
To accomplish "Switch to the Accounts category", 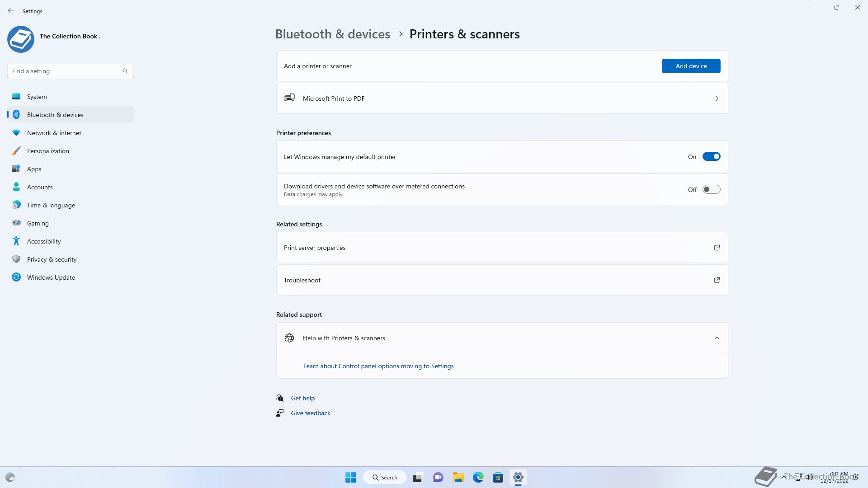I will [x=71, y=187].
